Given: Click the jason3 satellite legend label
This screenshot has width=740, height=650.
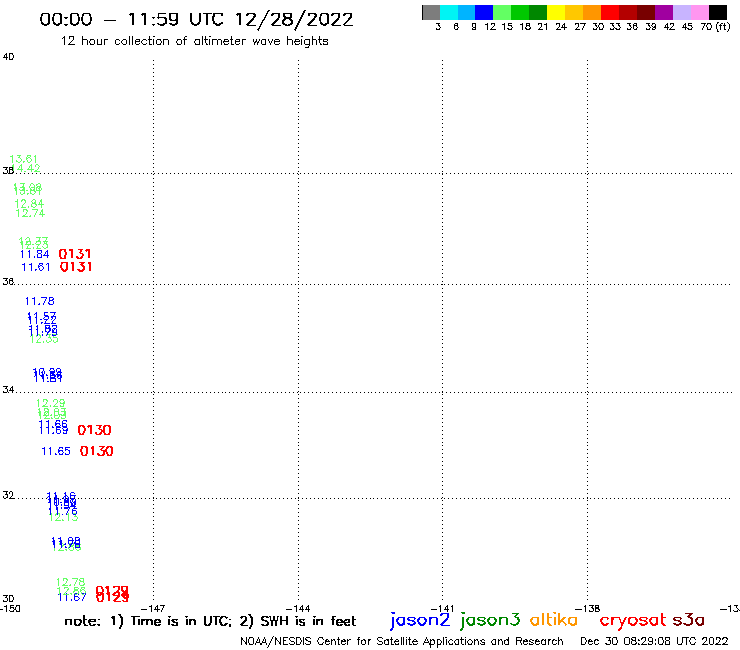Looking at the screenshot, I should point(490,620).
